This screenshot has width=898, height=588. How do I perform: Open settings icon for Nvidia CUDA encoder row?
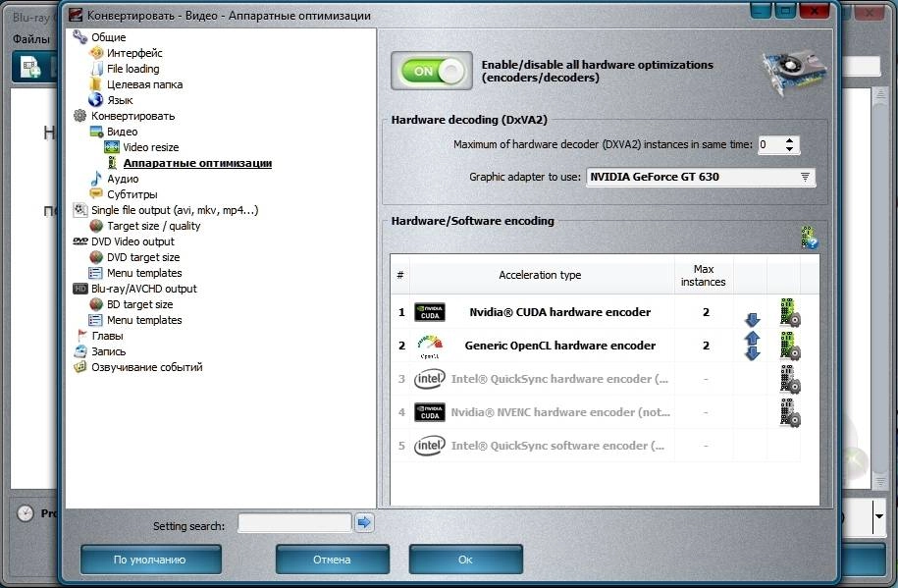point(790,312)
